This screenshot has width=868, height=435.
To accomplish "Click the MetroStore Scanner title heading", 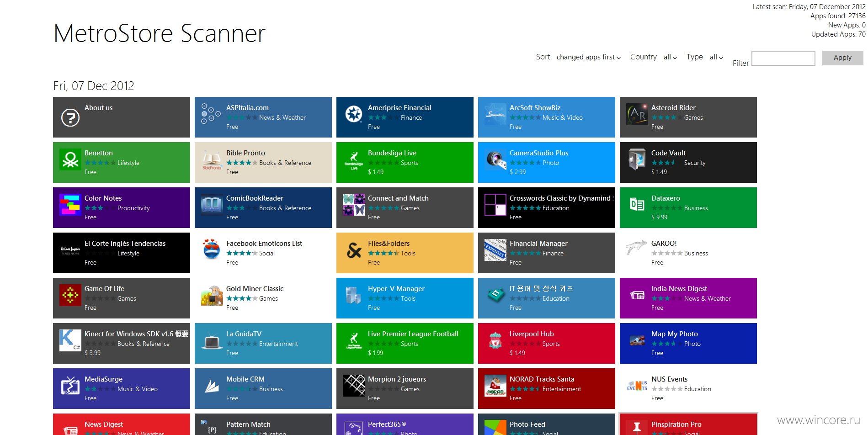I will [x=160, y=33].
